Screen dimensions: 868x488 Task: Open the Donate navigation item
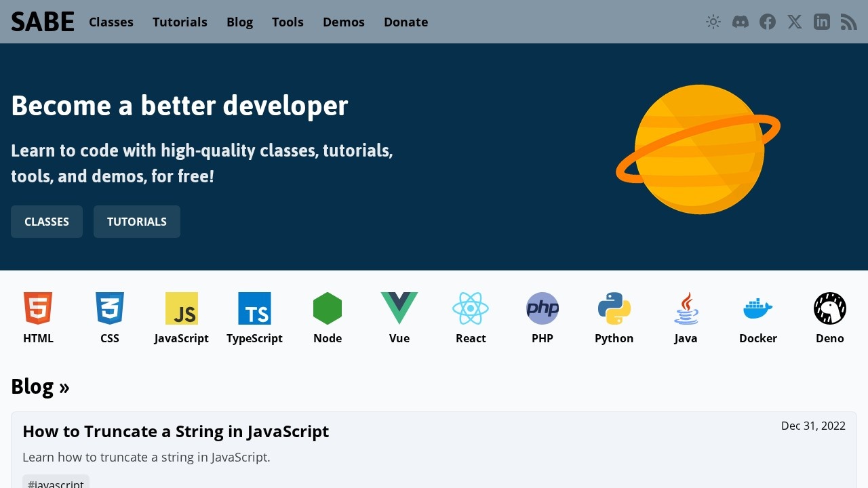[406, 22]
